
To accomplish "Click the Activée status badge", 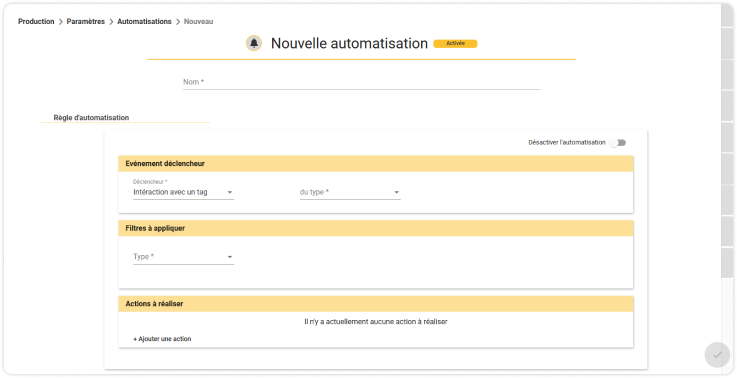I will [x=455, y=44].
